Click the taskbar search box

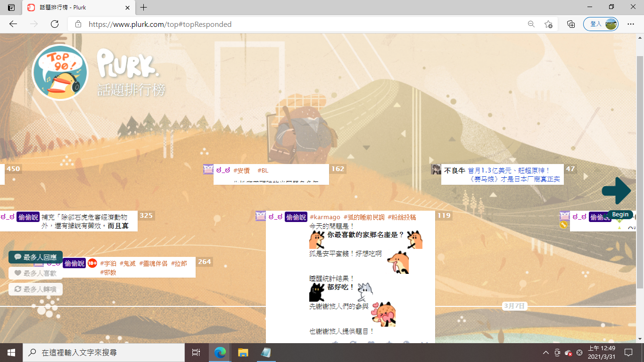(x=104, y=352)
